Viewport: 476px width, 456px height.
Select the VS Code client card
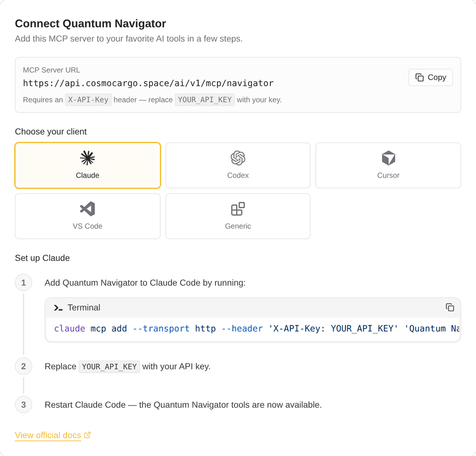tap(88, 216)
